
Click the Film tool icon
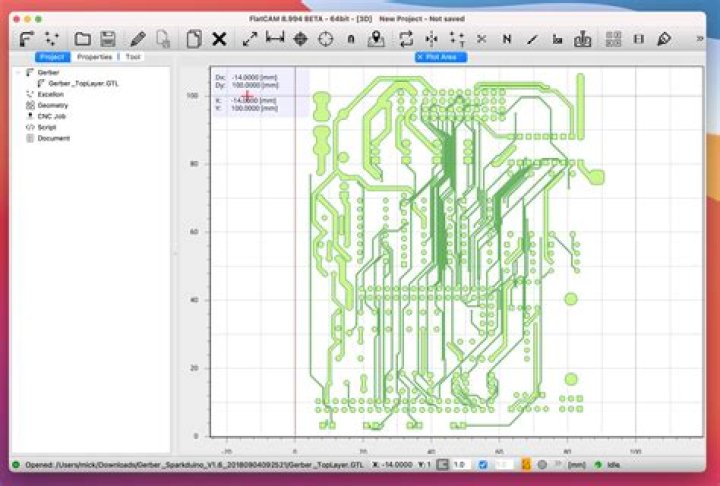[x=639, y=40]
